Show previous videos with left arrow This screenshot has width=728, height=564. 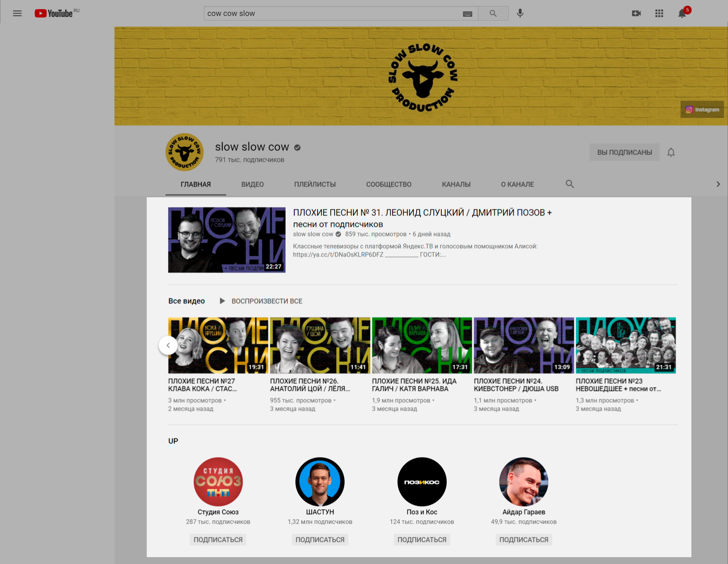click(168, 345)
